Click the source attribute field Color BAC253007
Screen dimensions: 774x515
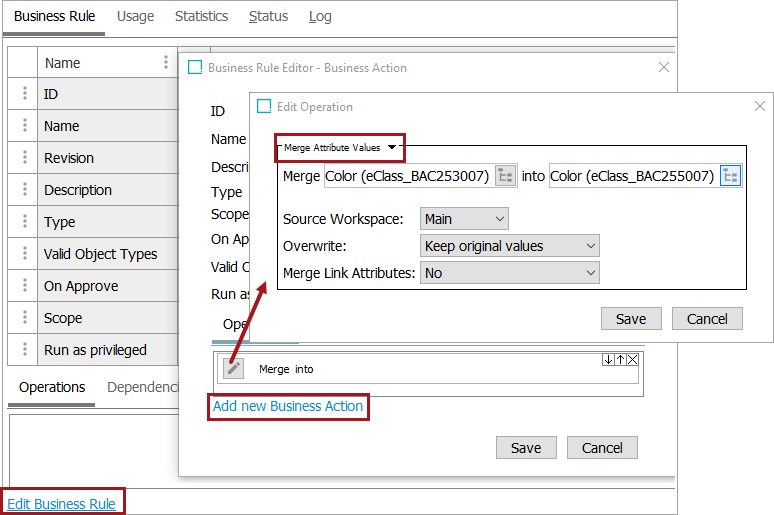(x=407, y=176)
